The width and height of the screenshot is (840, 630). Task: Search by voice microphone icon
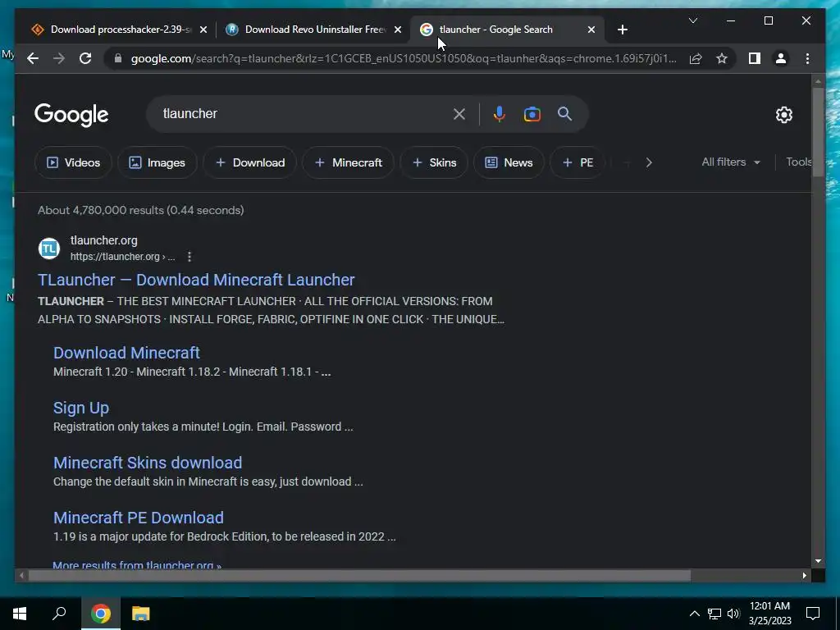click(x=500, y=114)
